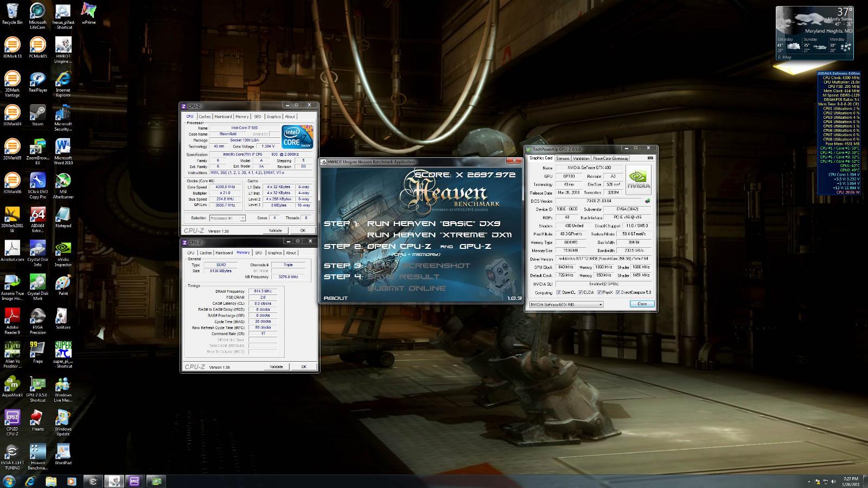Screen dimensions: 868x488
Task: Open Windows Explorer folder in taskbar
Action: point(51,481)
